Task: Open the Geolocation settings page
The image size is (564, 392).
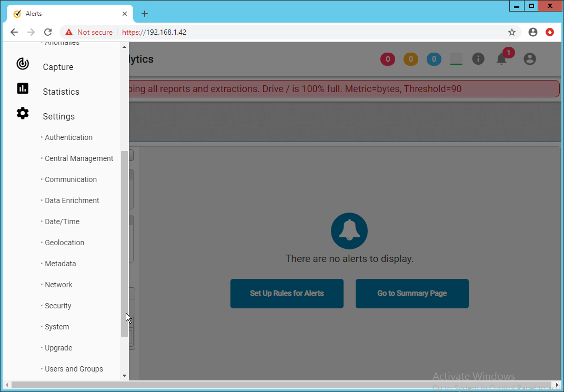Action: coord(64,243)
